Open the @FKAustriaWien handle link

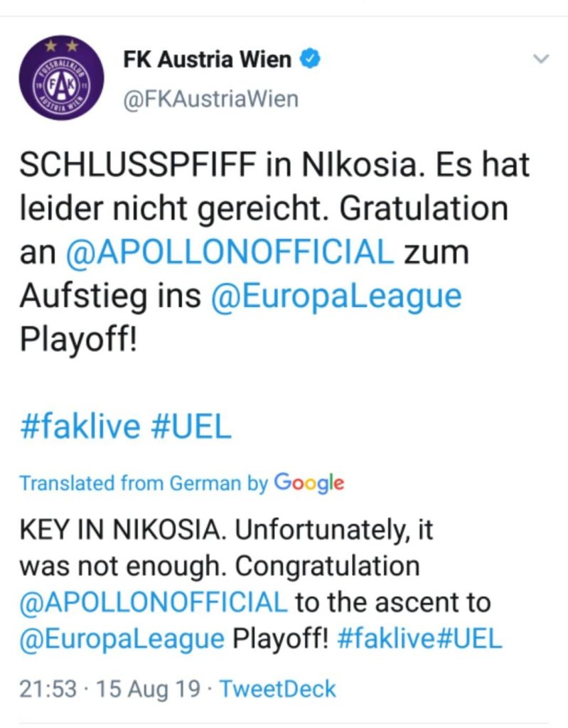click(x=211, y=98)
